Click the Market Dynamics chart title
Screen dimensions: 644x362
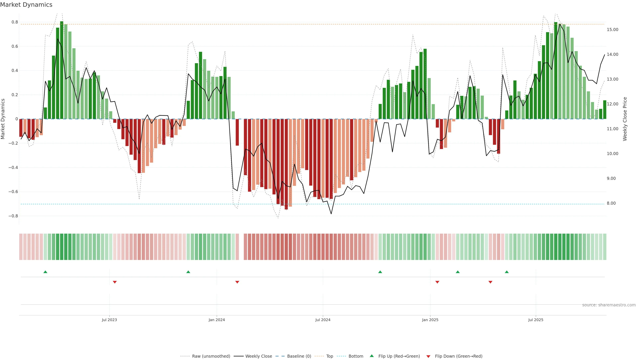(x=26, y=5)
